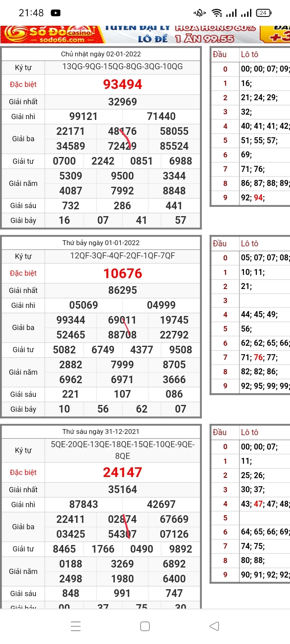
Task: Tap second prize number 71440
Action: [161, 116]
